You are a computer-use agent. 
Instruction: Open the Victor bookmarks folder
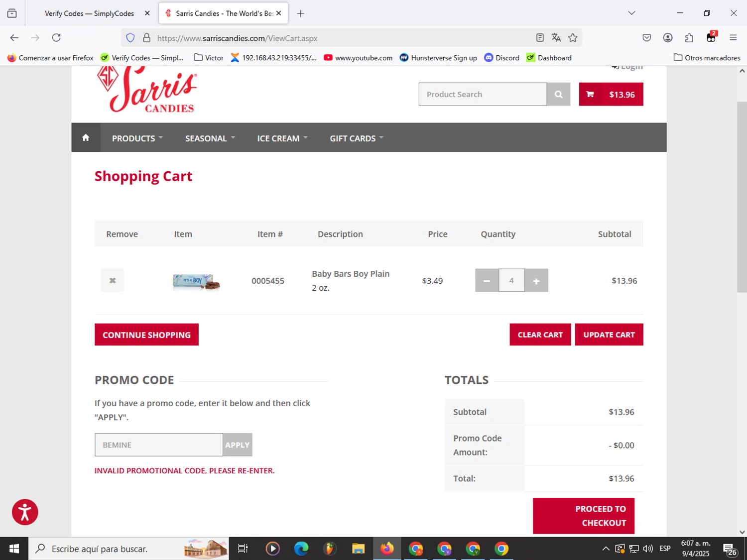[x=209, y=58]
